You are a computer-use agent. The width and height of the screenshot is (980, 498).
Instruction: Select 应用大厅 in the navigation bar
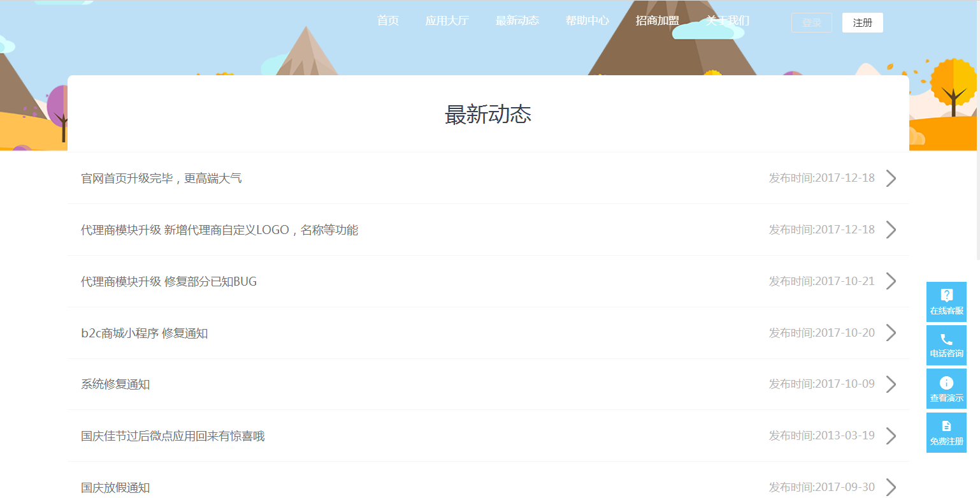(x=447, y=20)
